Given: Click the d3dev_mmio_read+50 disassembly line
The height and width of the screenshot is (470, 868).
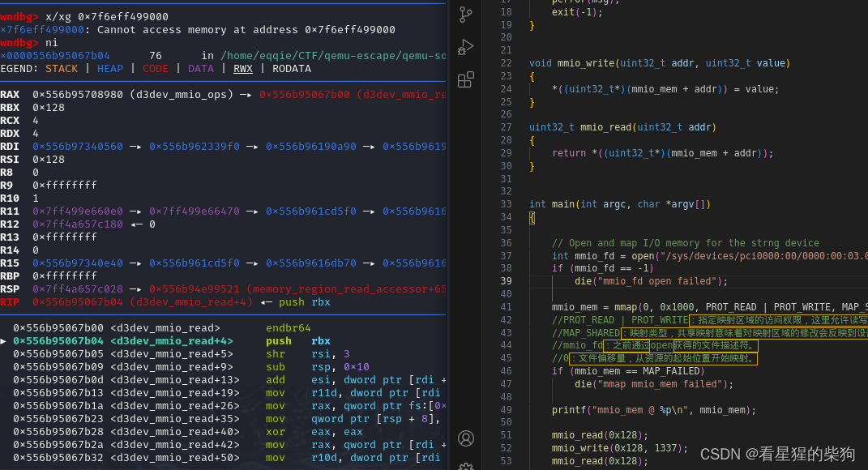Looking at the screenshot, I should [x=227, y=458].
